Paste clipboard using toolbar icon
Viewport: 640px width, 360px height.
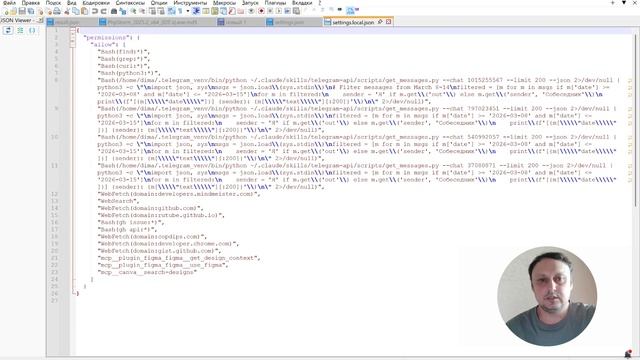pos(84,11)
